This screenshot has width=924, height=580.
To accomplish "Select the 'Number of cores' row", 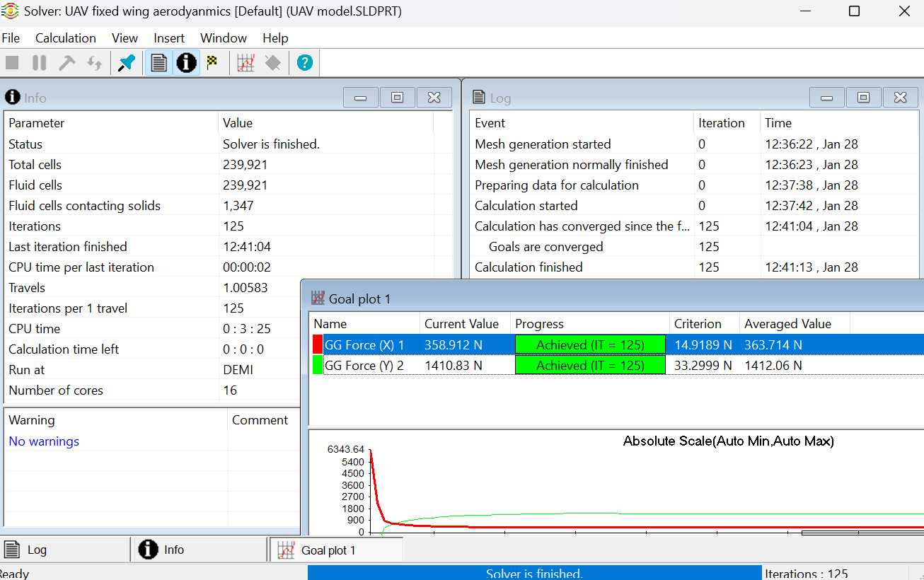I will (x=152, y=390).
